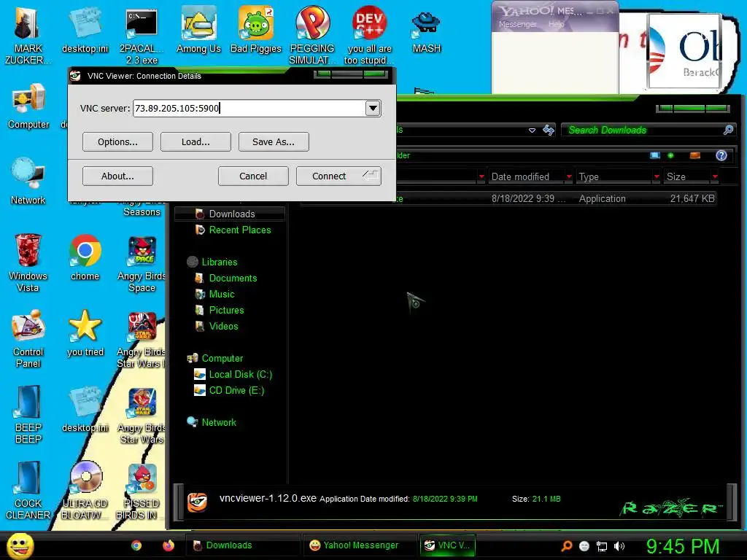The image size is (747, 560).
Task: Click the 9:45 PM taskbar clock
Action: pos(682,546)
